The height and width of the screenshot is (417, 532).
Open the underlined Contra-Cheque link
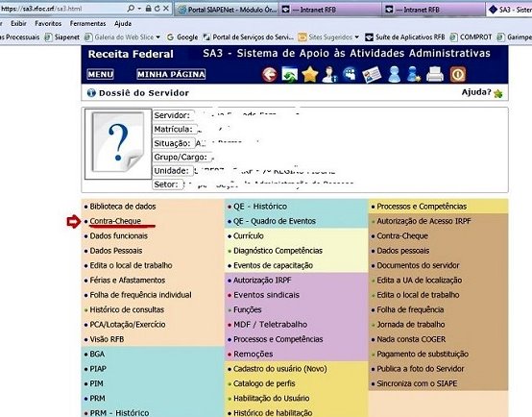coord(115,221)
